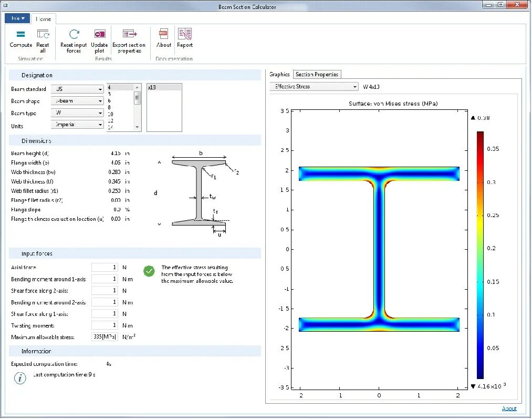Click the Beam height value 4.16
Screen dimensions: 532x419
tap(116, 153)
